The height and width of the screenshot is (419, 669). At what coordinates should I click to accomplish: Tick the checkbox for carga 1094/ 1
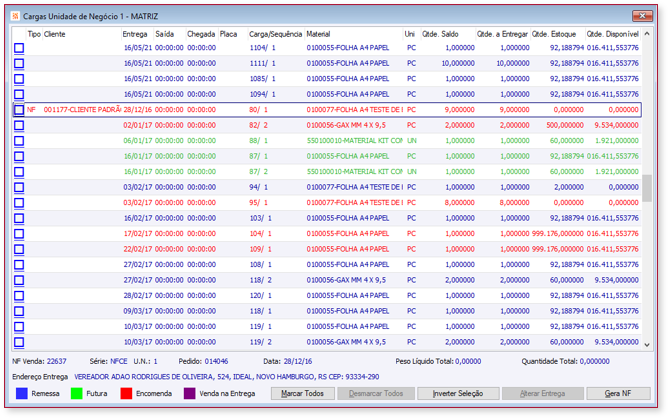(19, 94)
